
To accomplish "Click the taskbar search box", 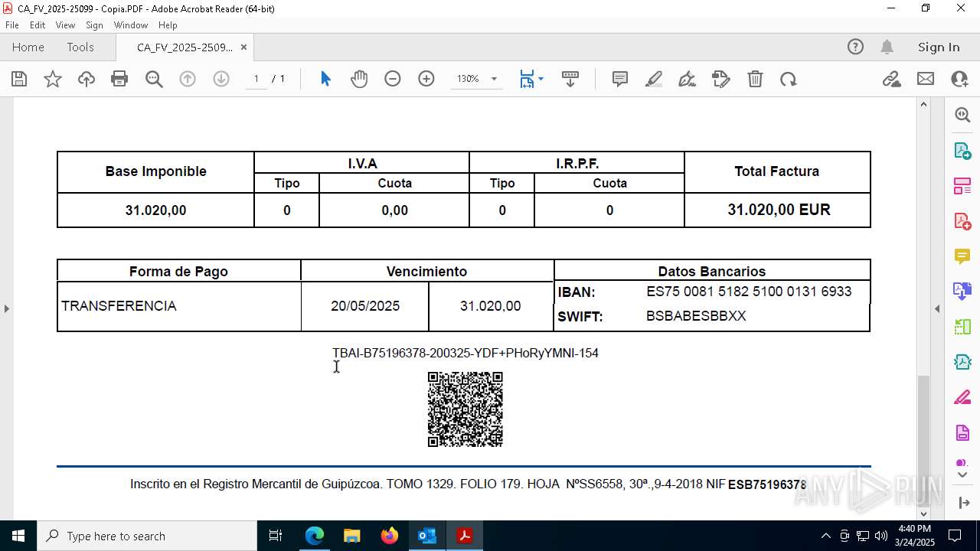I will click(x=147, y=536).
